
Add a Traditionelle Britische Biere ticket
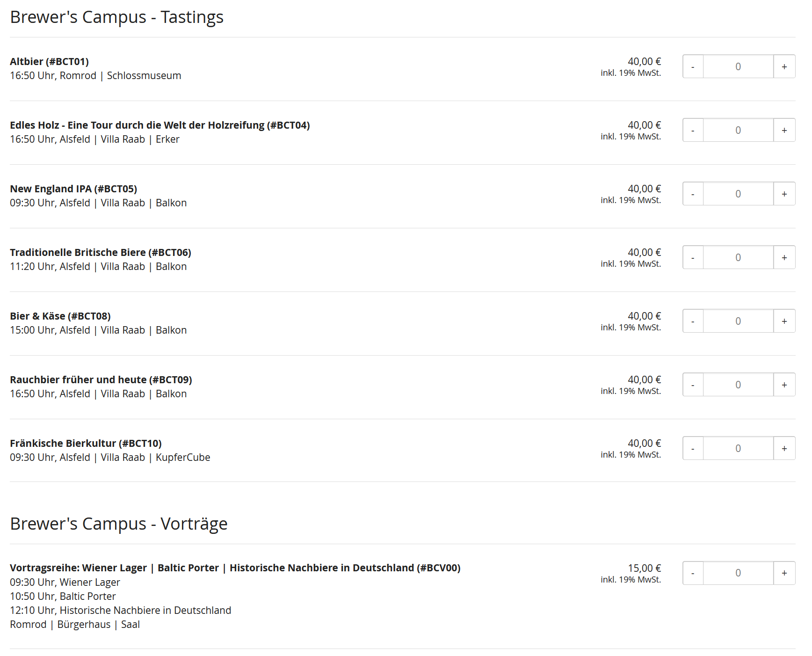[784, 257]
